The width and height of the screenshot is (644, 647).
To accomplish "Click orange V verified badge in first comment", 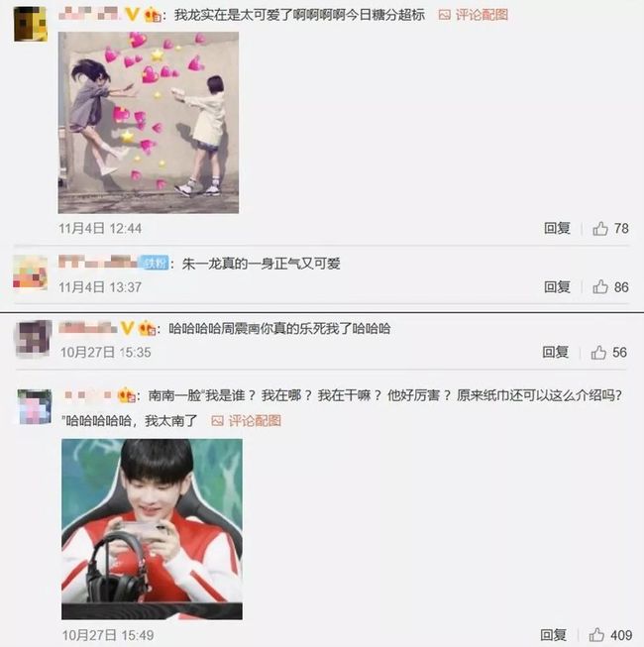I will [132, 15].
